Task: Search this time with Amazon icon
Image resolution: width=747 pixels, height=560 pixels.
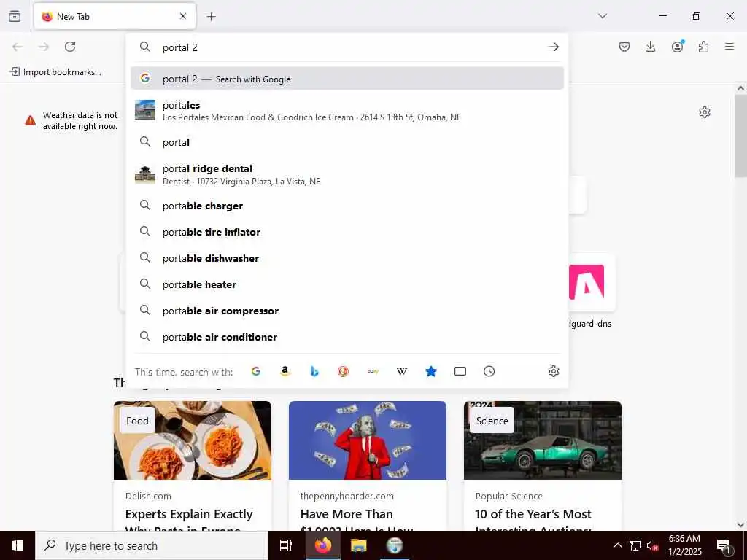Action: [285, 371]
